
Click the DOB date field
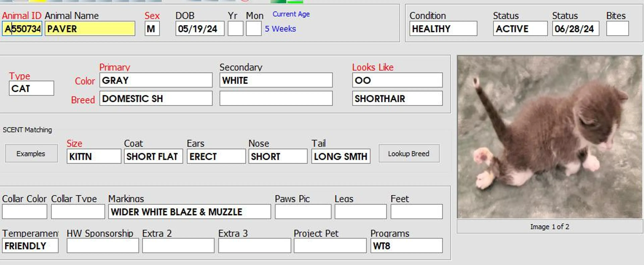click(x=200, y=29)
